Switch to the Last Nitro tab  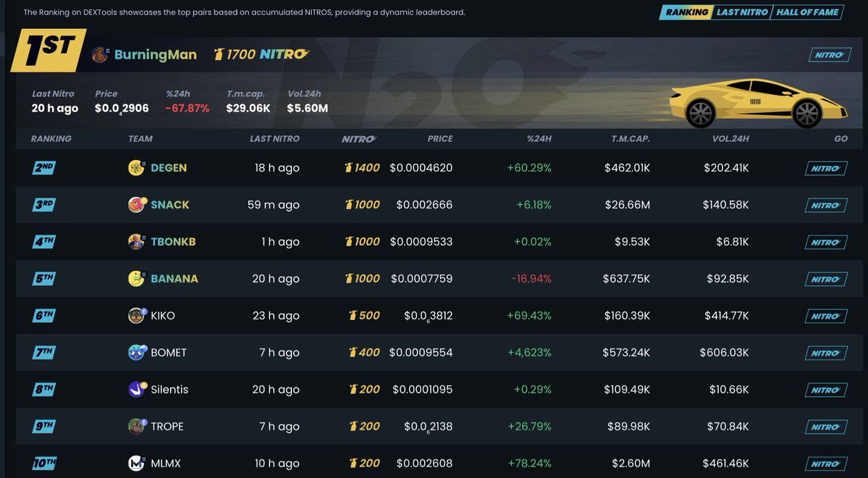[x=741, y=12]
